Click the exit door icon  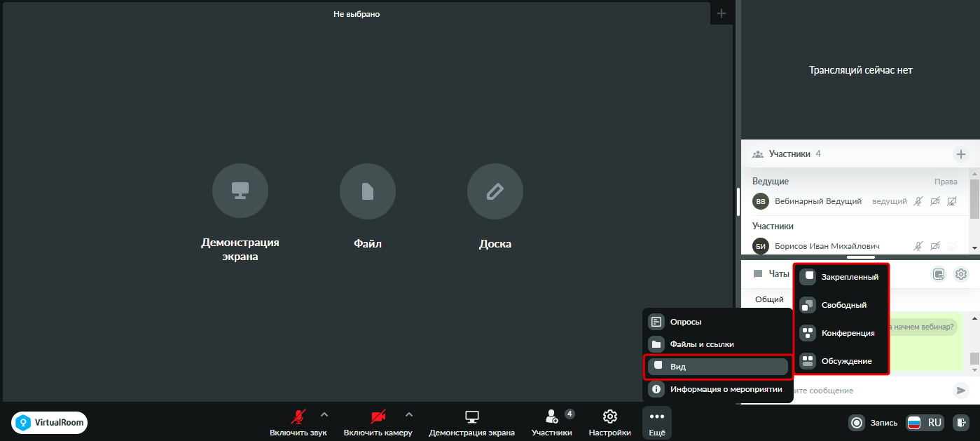point(962,423)
